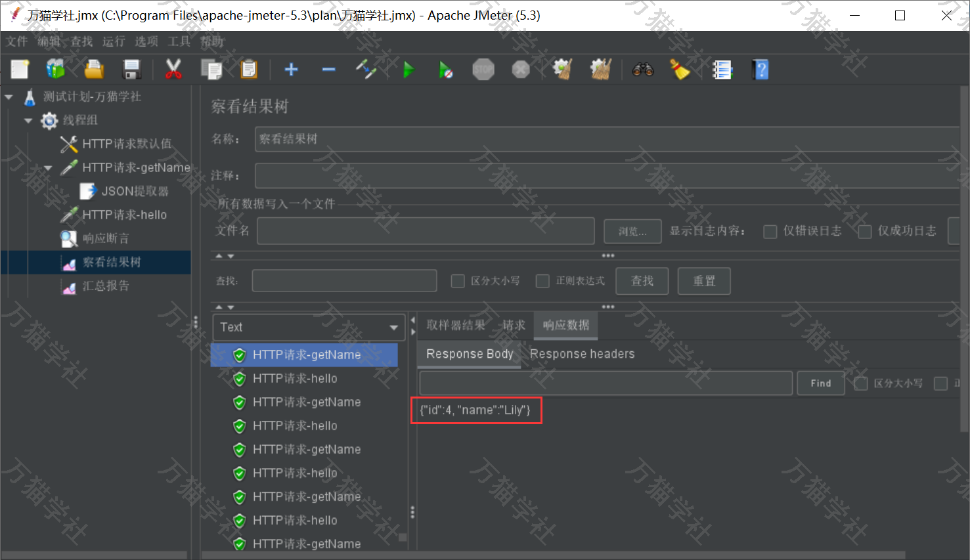Click the Open file folder icon
This screenshot has width=970, height=560.
[x=94, y=70]
